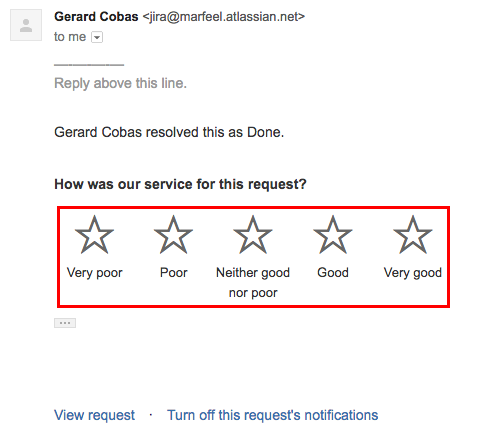Viewport: 483px width, 433px height.
Task: Click the jira@marfeel.atlassian.net email address
Action: click(224, 17)
